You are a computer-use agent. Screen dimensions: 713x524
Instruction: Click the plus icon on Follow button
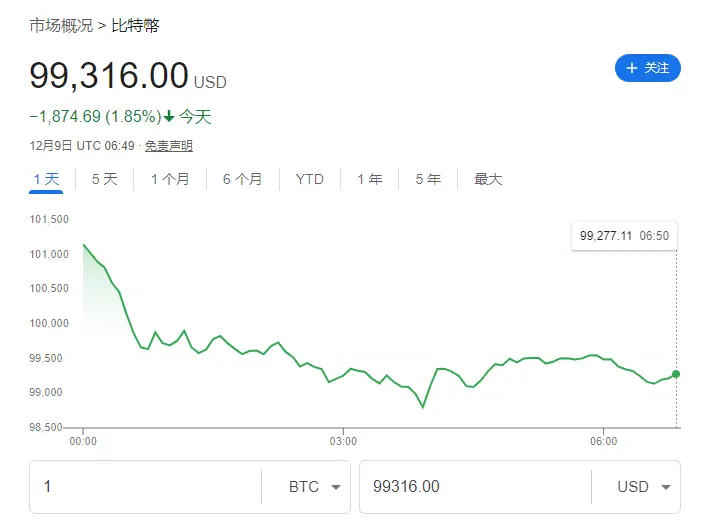[x=631, y=68]
